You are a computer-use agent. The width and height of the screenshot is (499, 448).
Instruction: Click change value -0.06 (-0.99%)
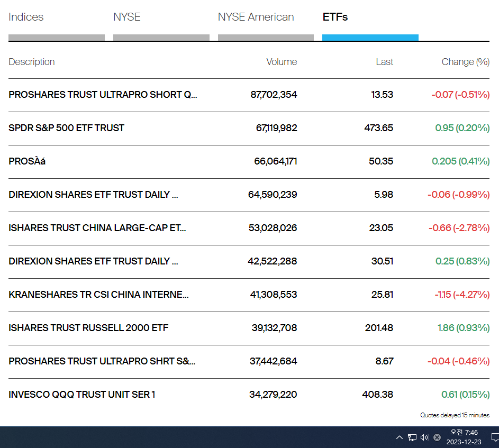(x=459, y=195)
